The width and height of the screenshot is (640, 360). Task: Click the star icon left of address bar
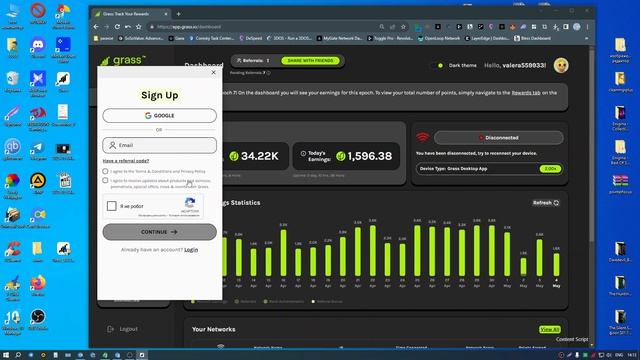tap(138, 27)
